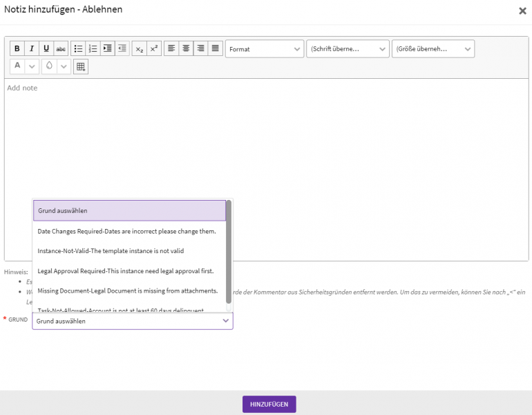Image resolution: width=532 pixels, height=415 pixels.
Task: Insert a table into the note
Action: [81, 66]
